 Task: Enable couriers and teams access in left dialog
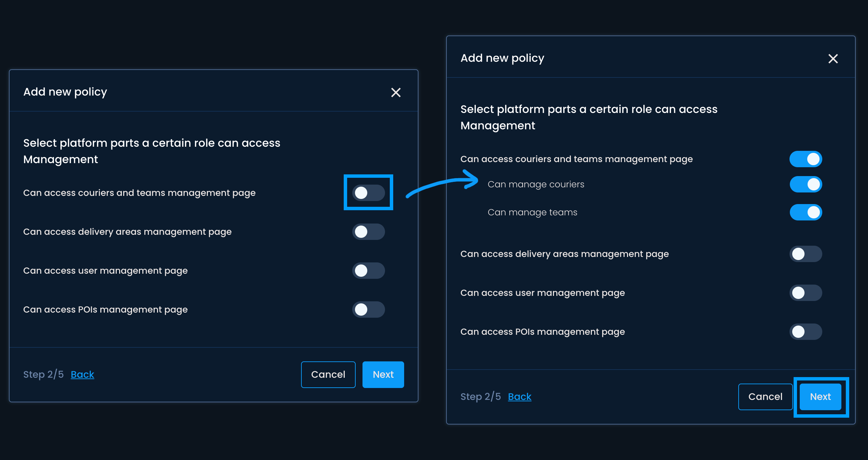368,192
